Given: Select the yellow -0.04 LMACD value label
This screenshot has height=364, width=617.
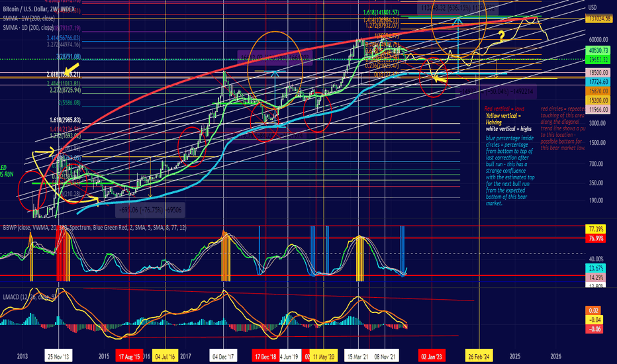Looking at the screenshot, I should (594, 320).
